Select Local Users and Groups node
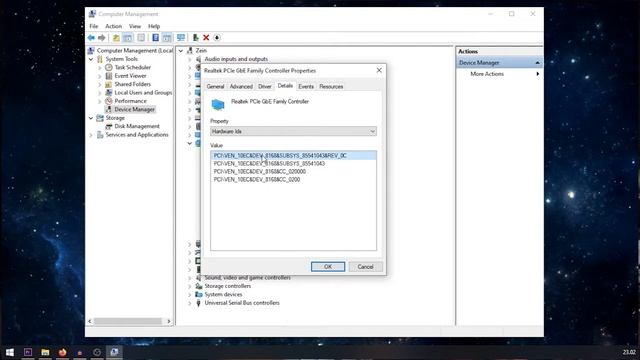Screen dimensions: 640x360 [143, 93]
